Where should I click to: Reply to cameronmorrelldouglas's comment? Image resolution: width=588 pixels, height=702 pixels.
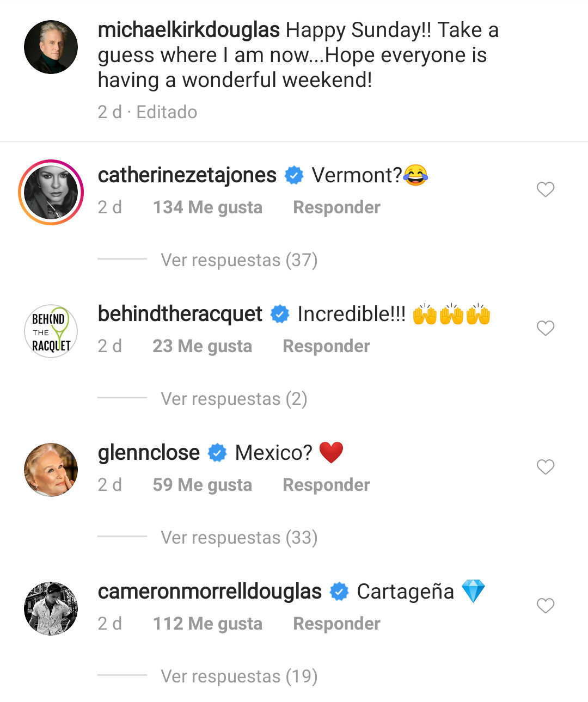coord(336,624)
